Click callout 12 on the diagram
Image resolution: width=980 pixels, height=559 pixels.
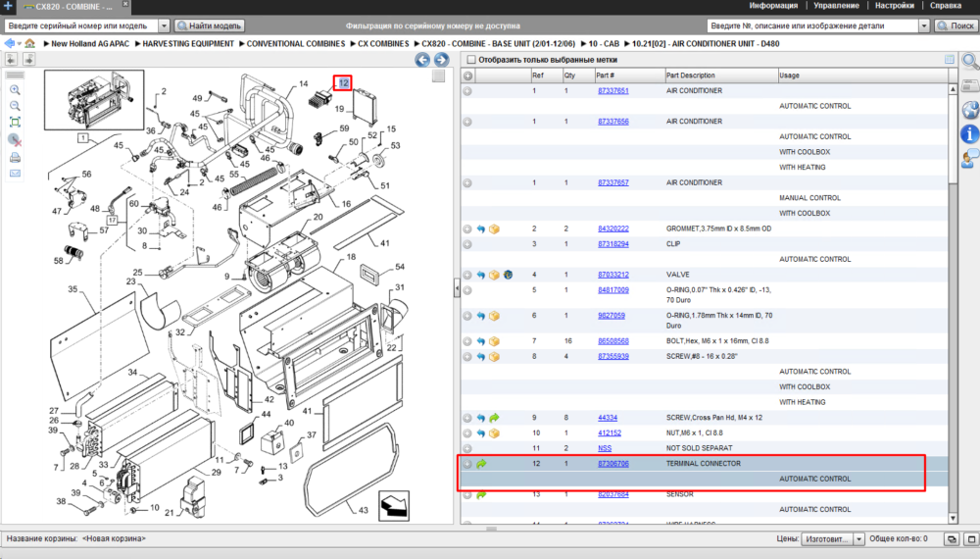tap(342, 82)
